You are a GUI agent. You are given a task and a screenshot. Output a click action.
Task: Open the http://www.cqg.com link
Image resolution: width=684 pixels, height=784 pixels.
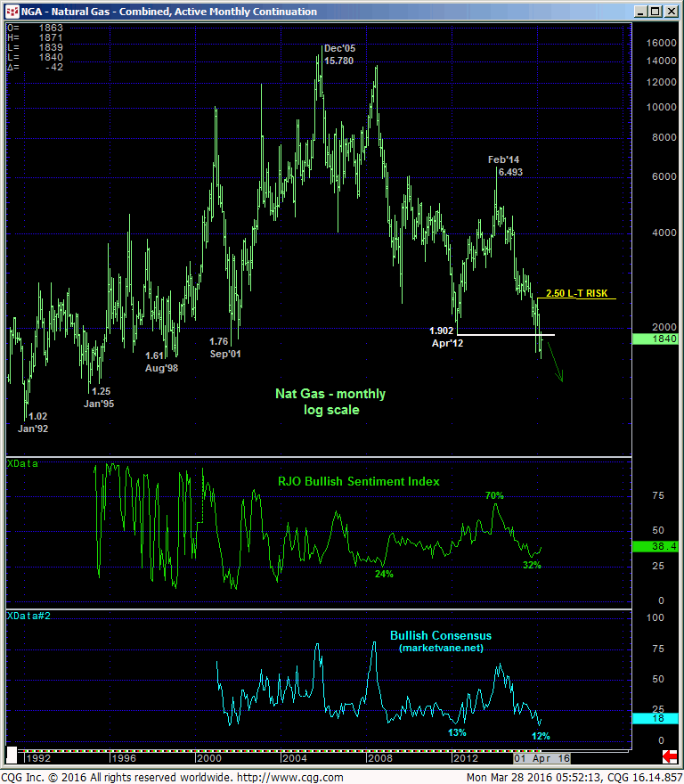(290, 778)
